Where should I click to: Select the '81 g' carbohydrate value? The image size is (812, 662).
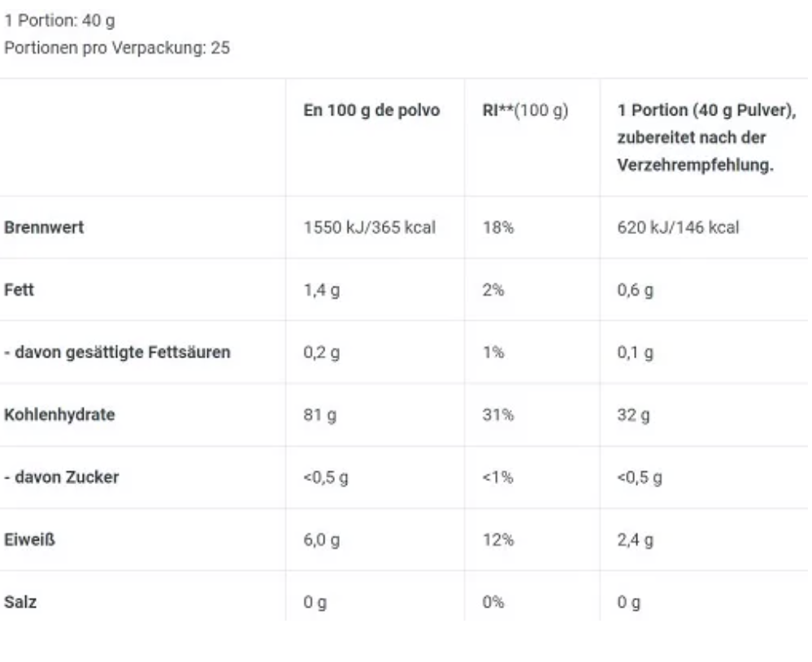point(319,415)
